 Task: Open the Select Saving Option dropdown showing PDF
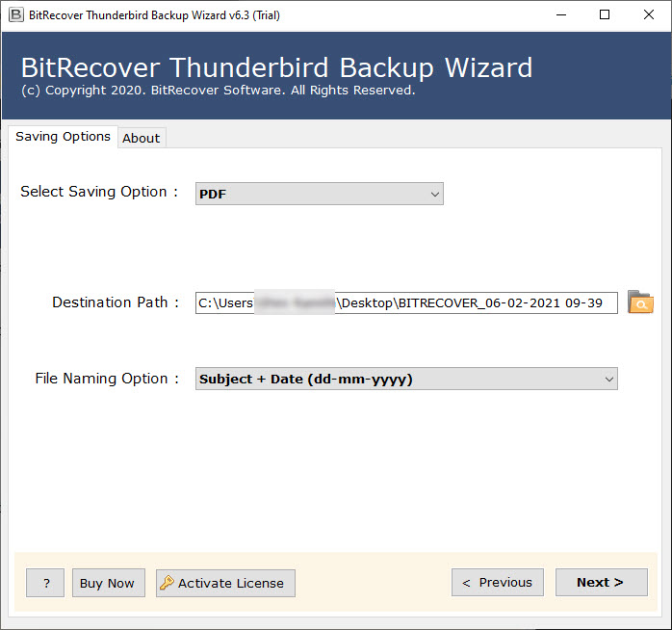click(x=319, y=194)
